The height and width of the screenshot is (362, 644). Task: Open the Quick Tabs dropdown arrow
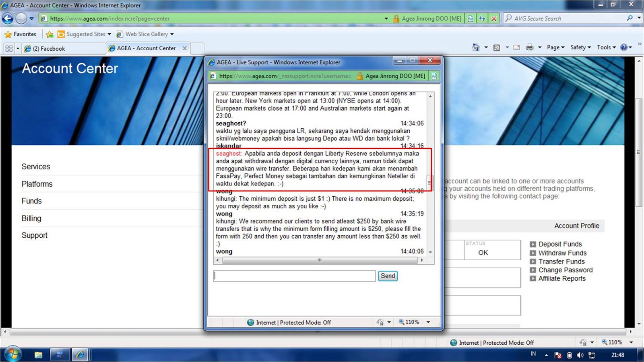point(18,49)
